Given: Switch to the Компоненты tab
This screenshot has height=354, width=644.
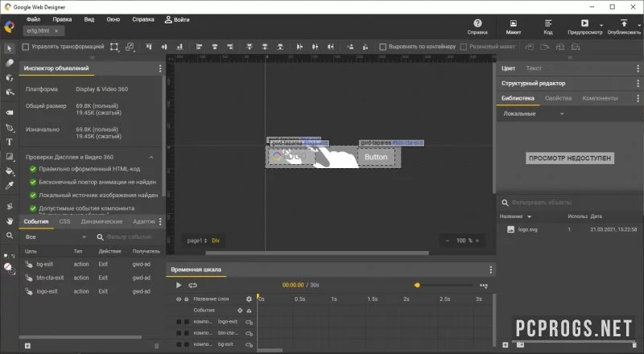Looking at the screenshot, I should click(x=600, y=98).
